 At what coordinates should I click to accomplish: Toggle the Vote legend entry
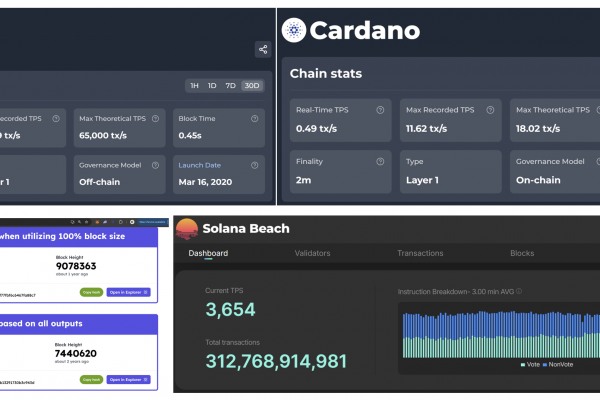coord(530,365)
